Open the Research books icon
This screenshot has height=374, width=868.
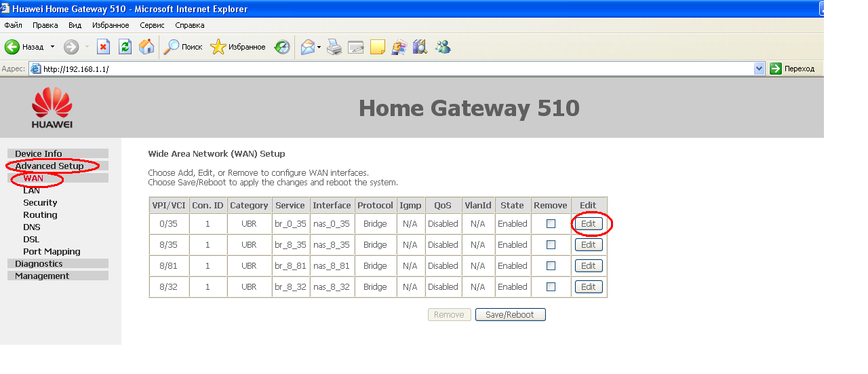click(420, 47)
